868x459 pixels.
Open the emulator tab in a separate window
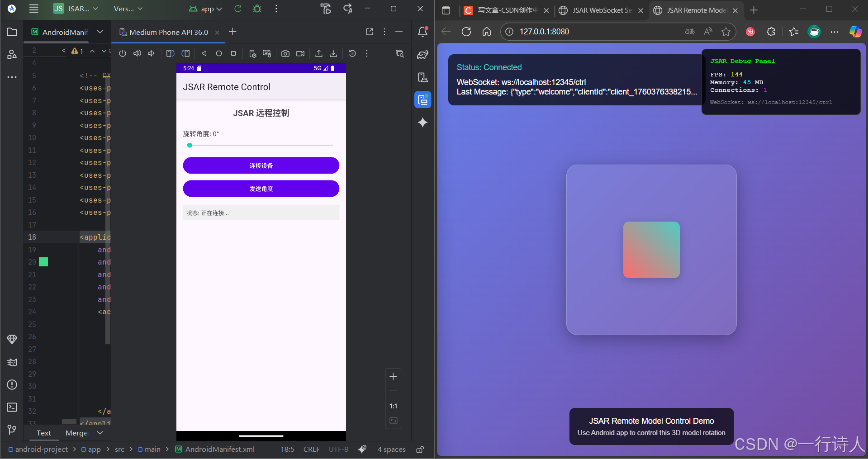tap(370, 32)
